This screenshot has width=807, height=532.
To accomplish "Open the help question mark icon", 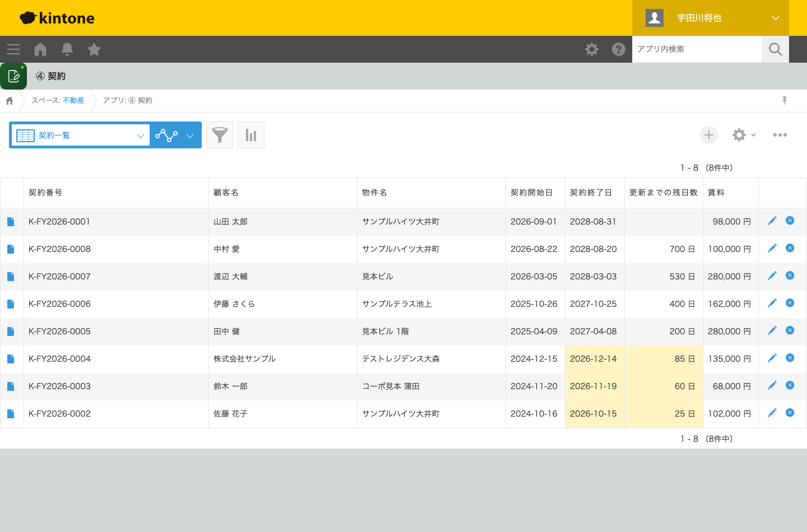I will point(619,49).
